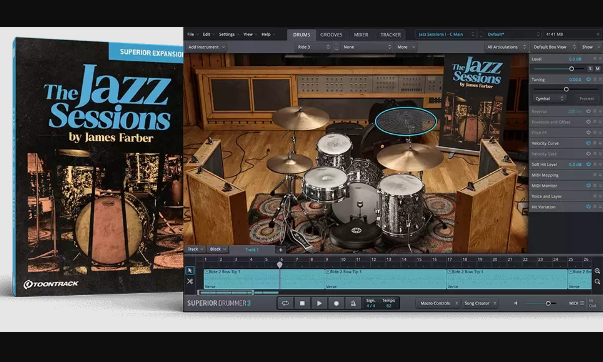603x362 pixels.
Task: Open the Show dropdown
Action: 590,47
